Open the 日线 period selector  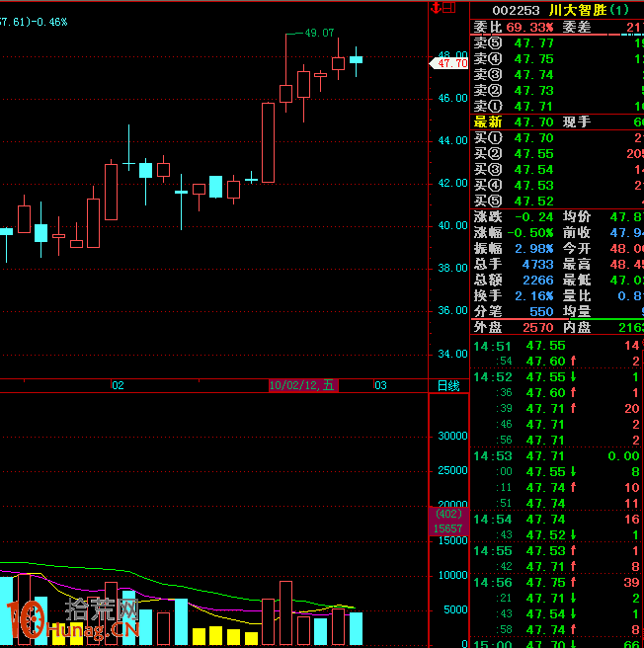pos(447,386)
